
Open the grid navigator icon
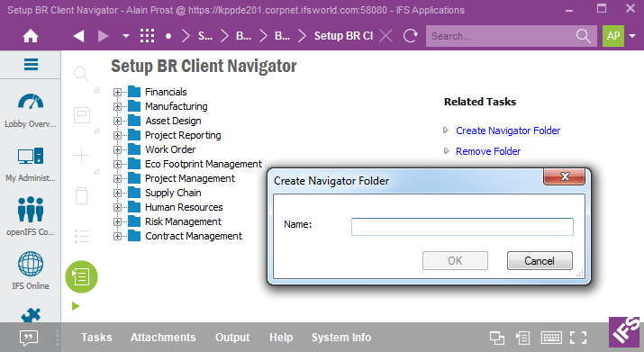[147, 36]
